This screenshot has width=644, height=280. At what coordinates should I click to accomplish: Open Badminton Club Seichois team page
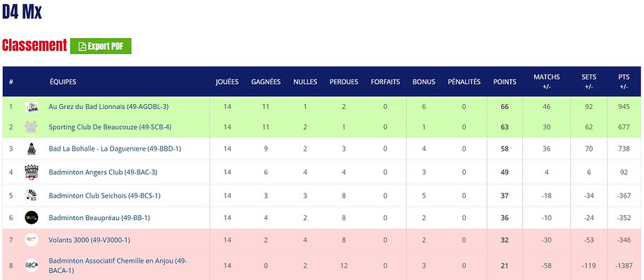coord(104,196)
